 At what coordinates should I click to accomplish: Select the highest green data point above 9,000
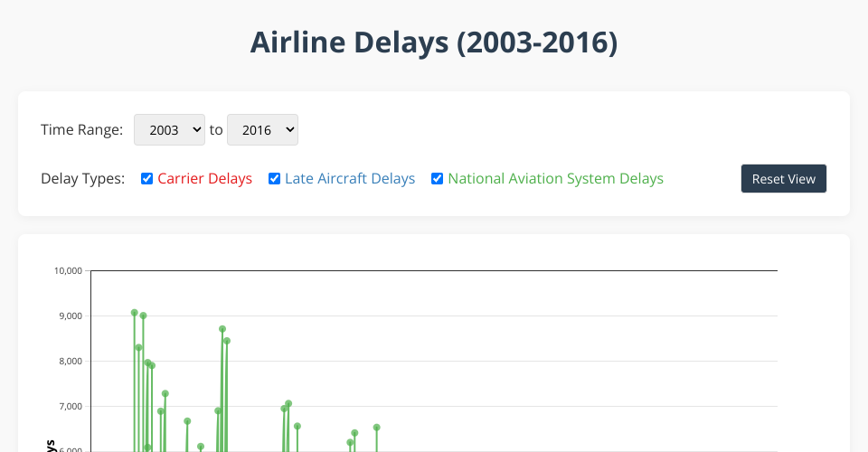[x=134, y=313]
